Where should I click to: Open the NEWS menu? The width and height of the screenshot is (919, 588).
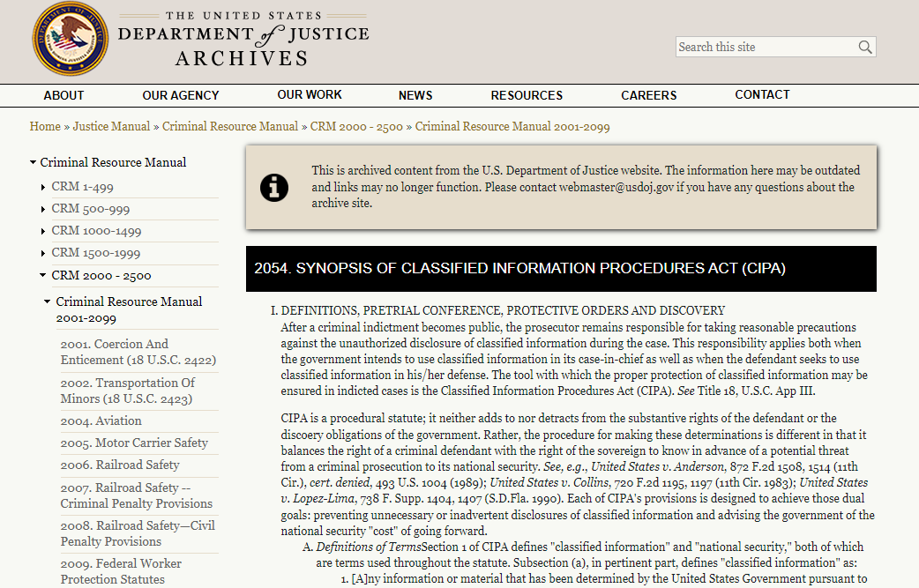(x=415, y=95)
